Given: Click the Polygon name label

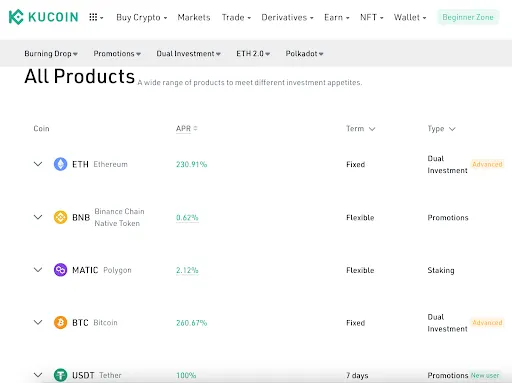Looking at the screenshot, I should pos(117,270).
